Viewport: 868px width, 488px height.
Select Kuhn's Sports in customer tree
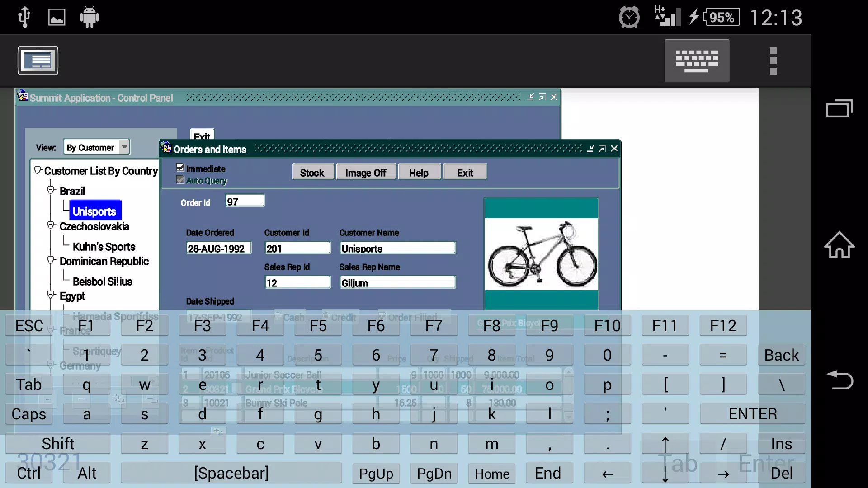pyautogui.click(x=104, y=247)
